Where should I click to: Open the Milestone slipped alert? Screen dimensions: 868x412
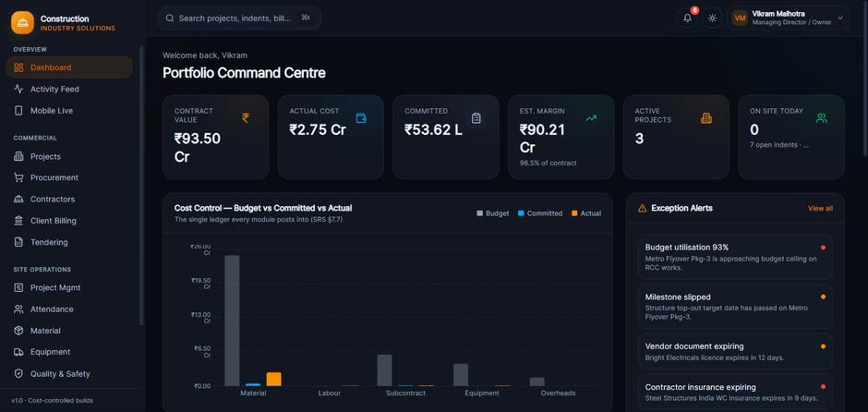735,307
